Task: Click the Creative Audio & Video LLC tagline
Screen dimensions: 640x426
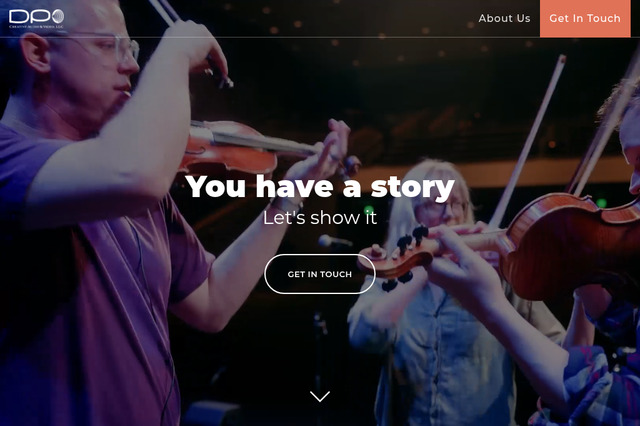Action: pyautogui.click(x=36, y=27)
